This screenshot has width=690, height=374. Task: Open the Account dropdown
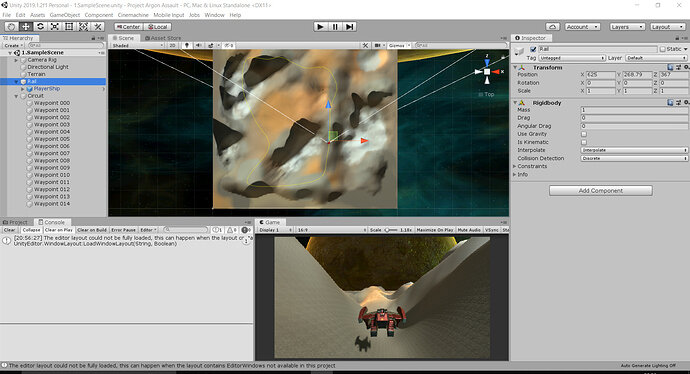(582, 27)
